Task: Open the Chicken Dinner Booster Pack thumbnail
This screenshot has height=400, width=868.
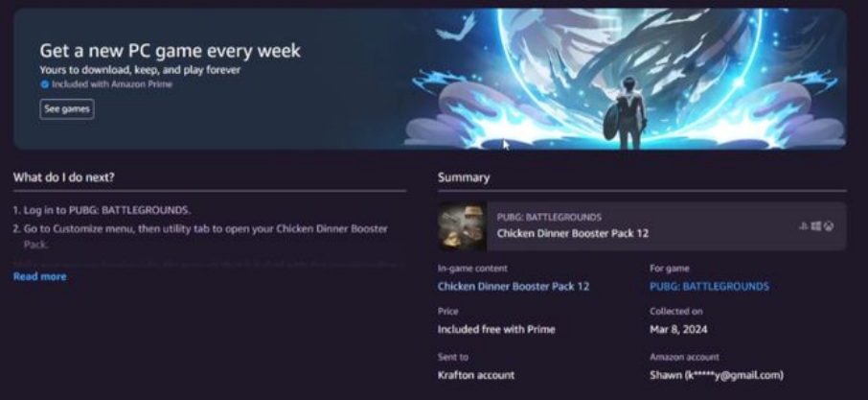Action: click(462, 226)
